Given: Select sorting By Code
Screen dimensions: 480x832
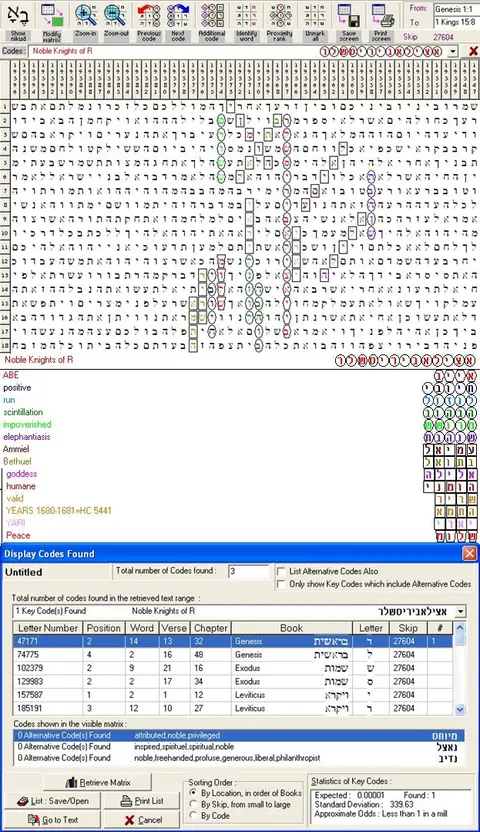Looking at the screenshot, I should tap(194, 816).
